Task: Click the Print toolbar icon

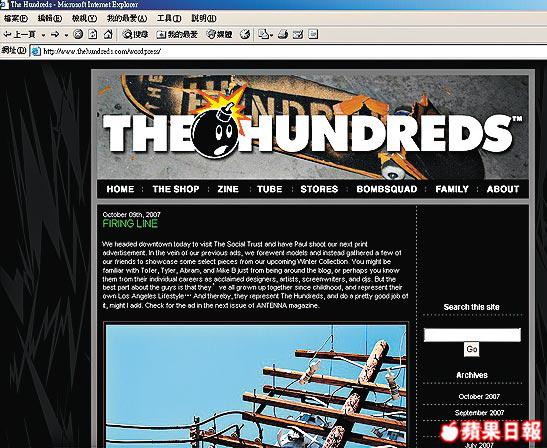Action: pos(283,34)
